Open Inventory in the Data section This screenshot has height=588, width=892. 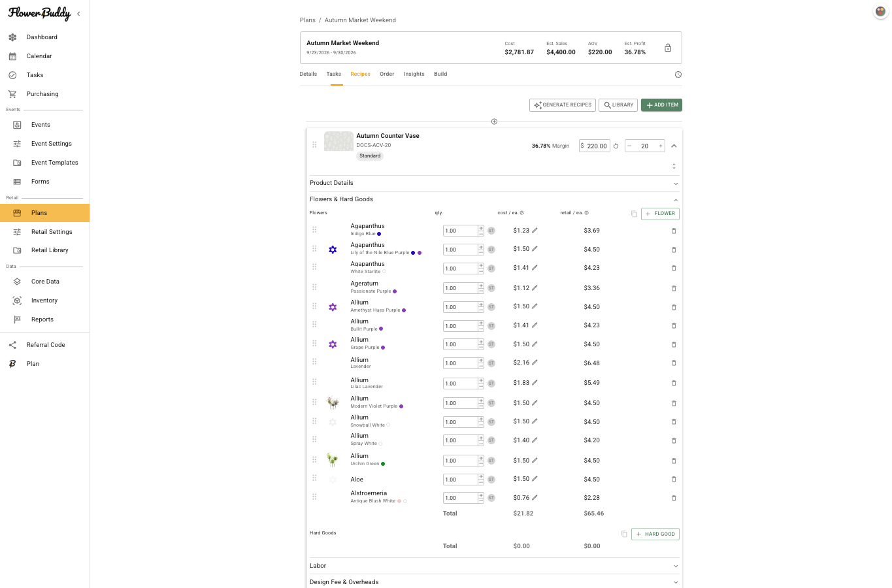coord(44,301)
